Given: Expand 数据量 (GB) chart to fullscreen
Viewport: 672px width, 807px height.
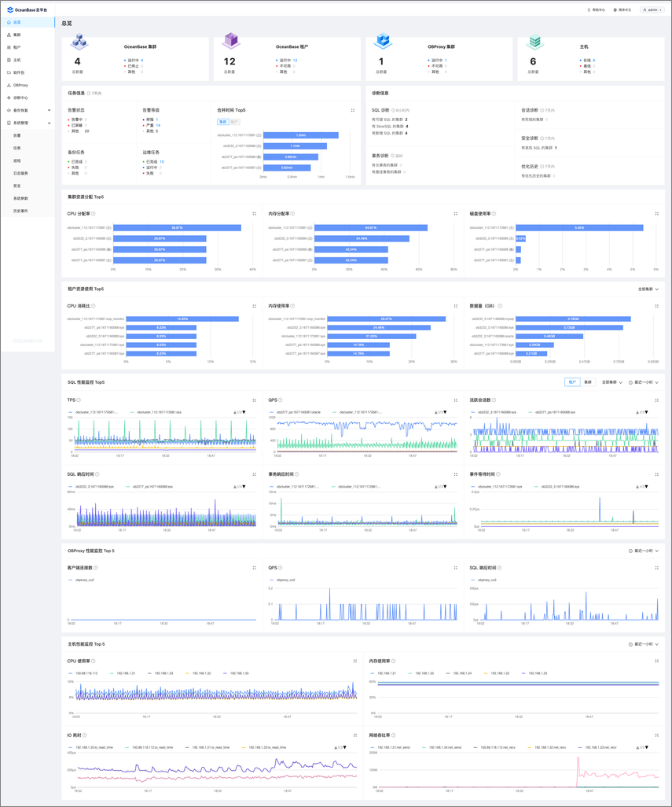Looking at the screenshot, I should [x=656, y=306].
